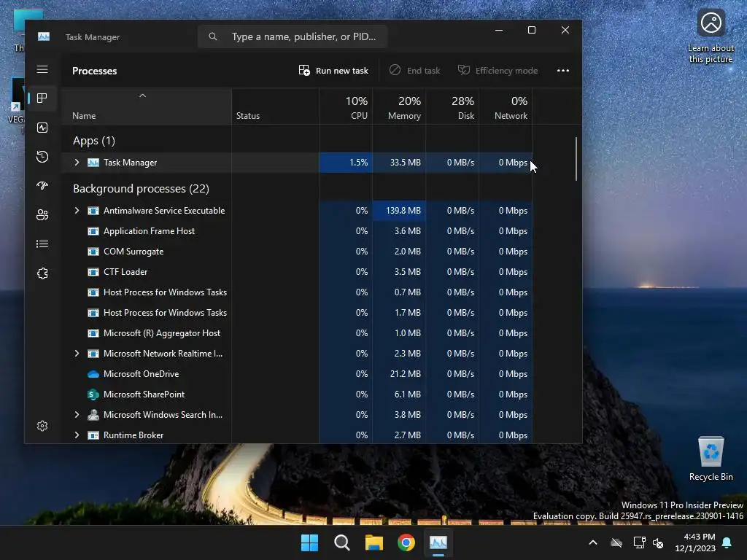The height and width of the screenshot is (560, 747).
Task: Click the Background processes (22) group header
Action: (141, 189)
